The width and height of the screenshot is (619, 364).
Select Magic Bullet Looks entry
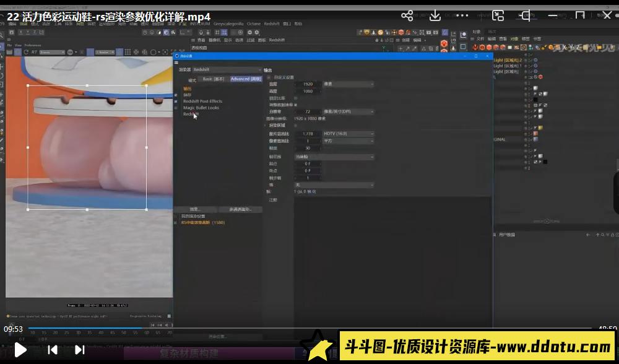pos(201,108)
